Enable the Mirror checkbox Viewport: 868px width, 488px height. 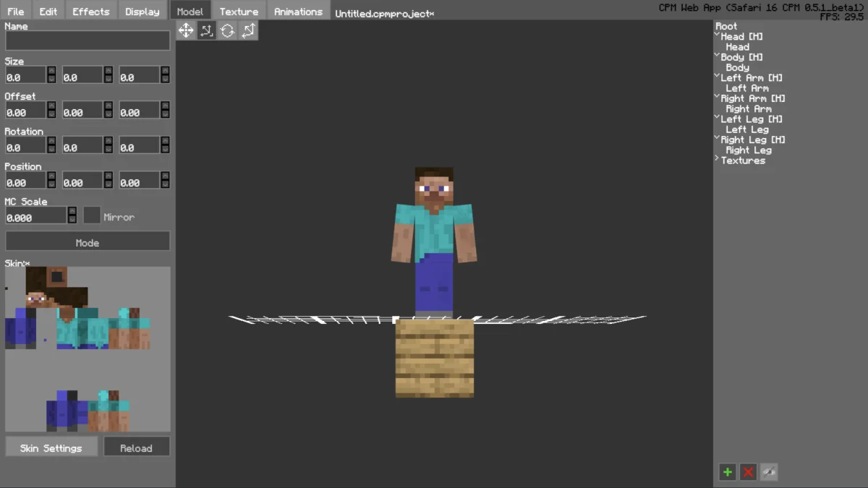click(92, 215)
